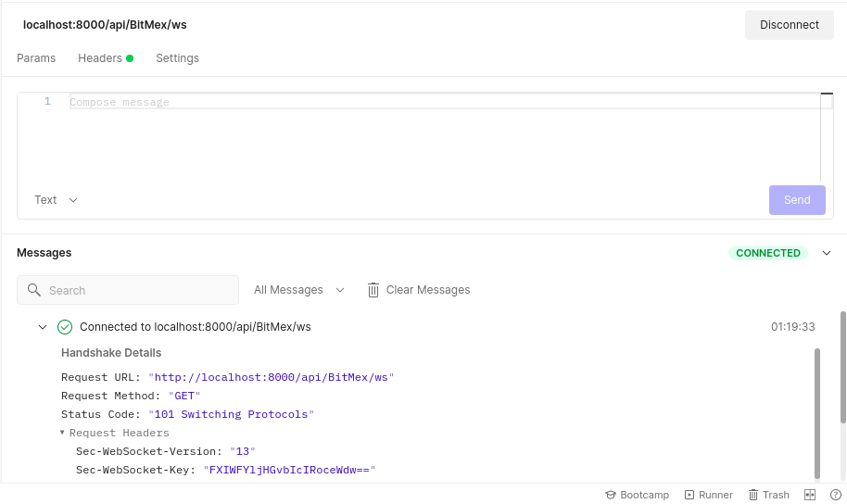Image resolution: width=847 pixels, height=504 pixels.
Task: Click the handshake details inner scrollbar
Action: pos(816,412)
